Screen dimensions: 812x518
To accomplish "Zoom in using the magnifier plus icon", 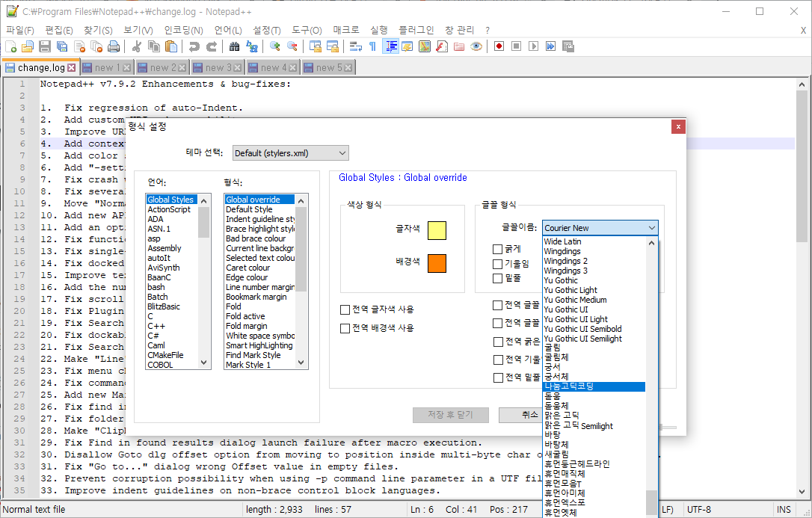I will click(x=275, y=46).
